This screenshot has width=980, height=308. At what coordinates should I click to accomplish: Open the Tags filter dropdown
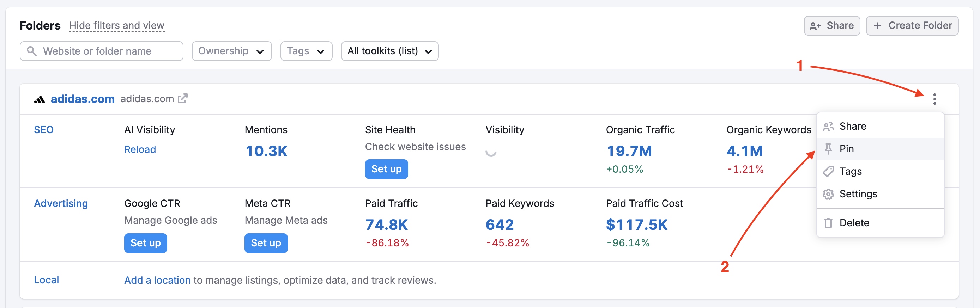tap(306, 51)
